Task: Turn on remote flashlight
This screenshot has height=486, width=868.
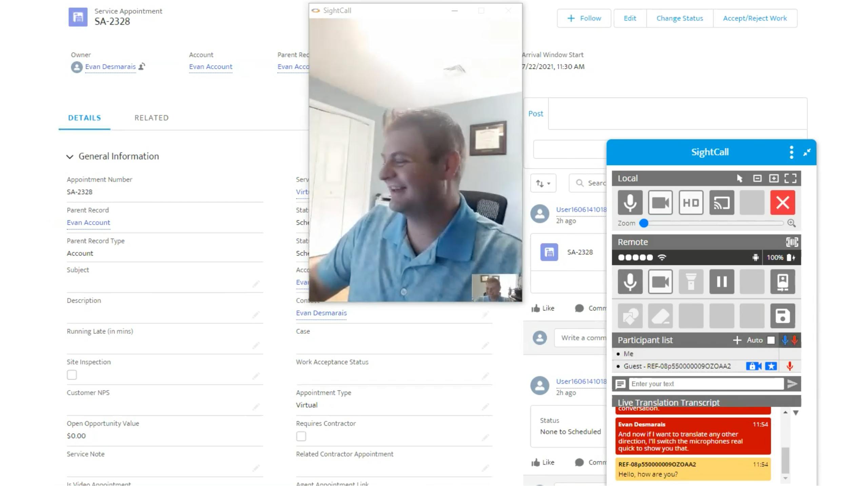Action: tap(691, 281)
